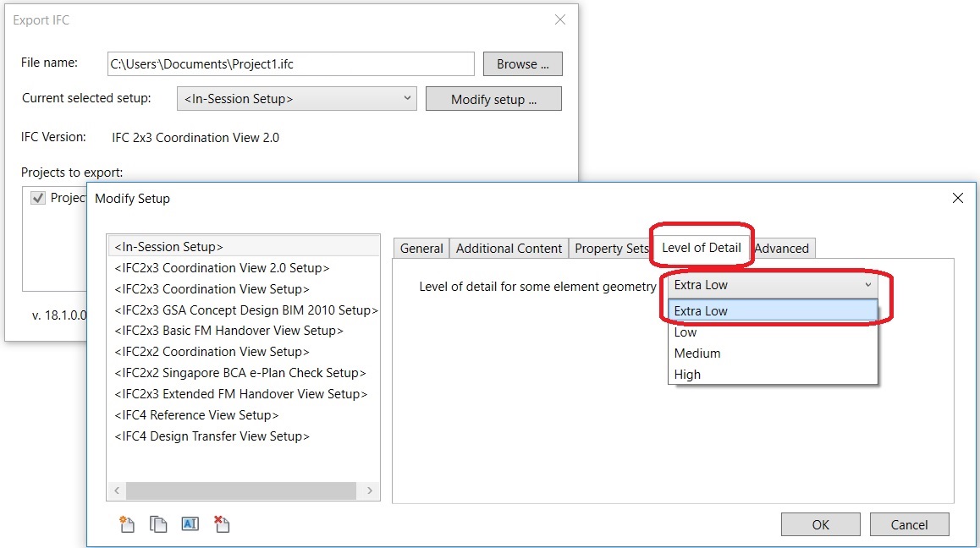Screen dimensions: 980x548
Task: Close the Export IFC dialog
Action: tap(559, 19)
